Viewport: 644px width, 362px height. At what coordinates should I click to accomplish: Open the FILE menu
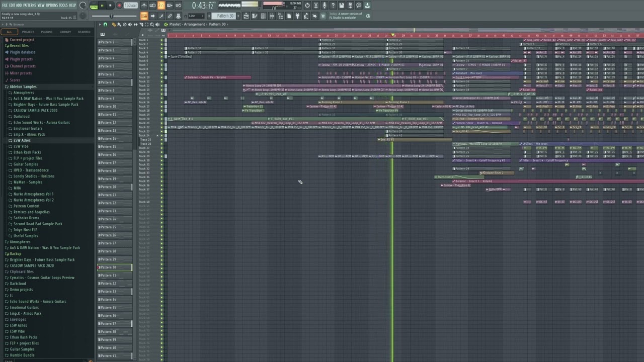[5, 5]
